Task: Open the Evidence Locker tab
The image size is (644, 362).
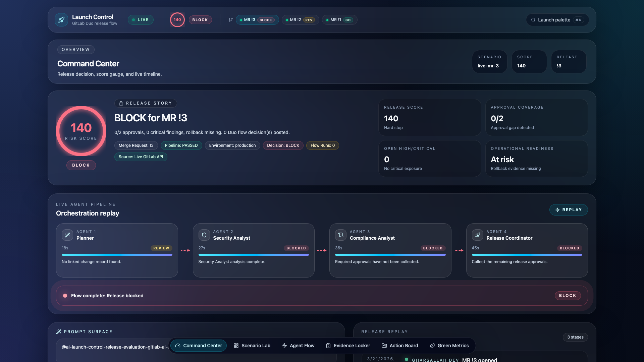Action: click(348, 346)
